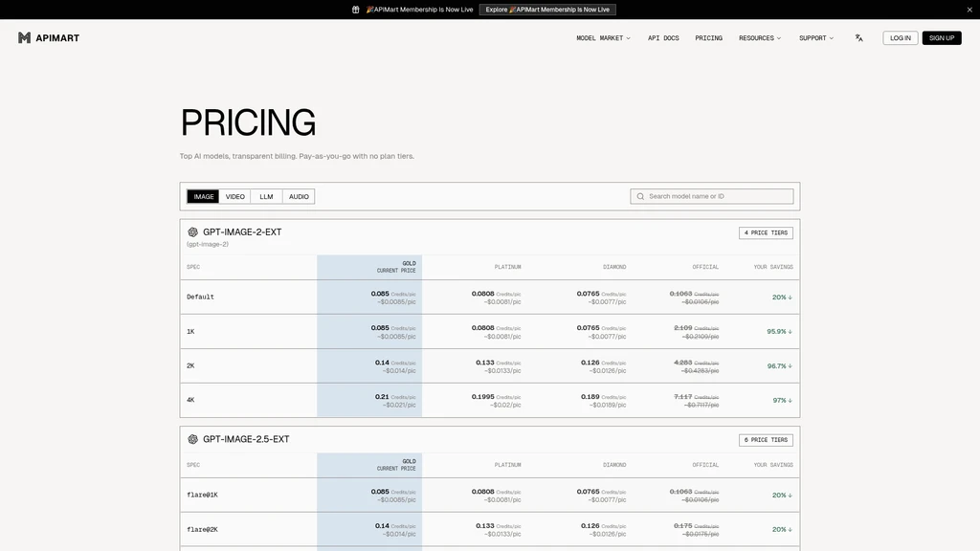The width and height of the screenshot is (980, 551).
Task: Click the GPT-IMAGE-2.5-EXT model icon
Action: coord(192,439)
